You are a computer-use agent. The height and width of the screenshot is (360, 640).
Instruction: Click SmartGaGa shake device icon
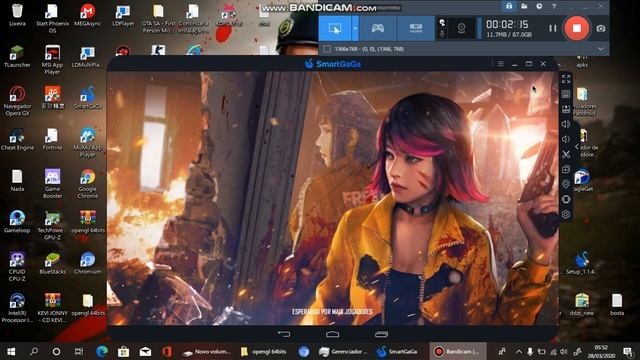tap(566, 199)
